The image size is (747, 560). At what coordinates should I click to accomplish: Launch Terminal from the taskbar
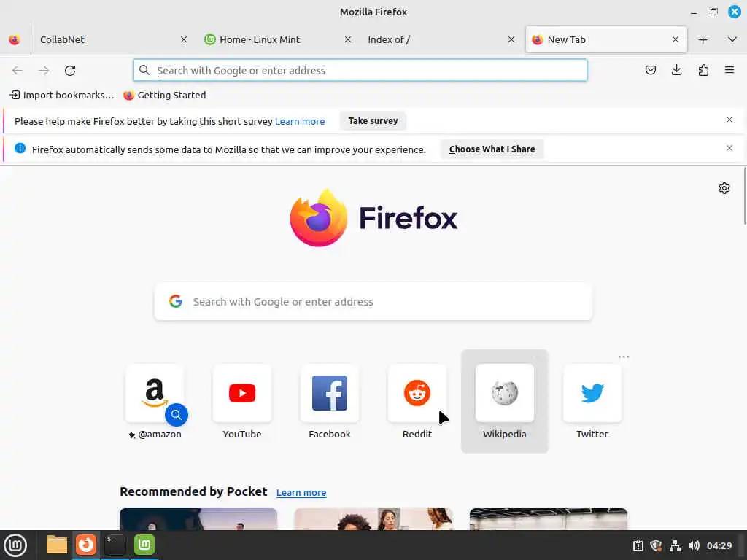pyautogui.click(x=115, y=545)
